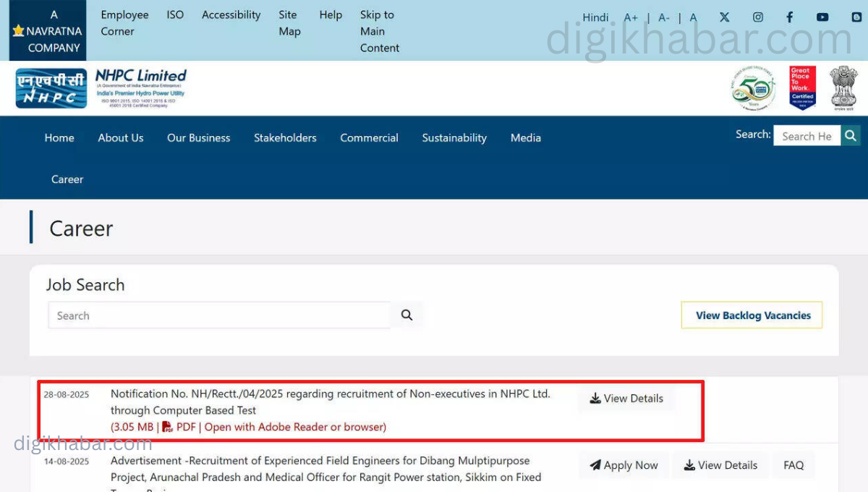This screenshot has width=868, height=492.
Task: Open the YouTube icon in header
Action: [822, 17]
